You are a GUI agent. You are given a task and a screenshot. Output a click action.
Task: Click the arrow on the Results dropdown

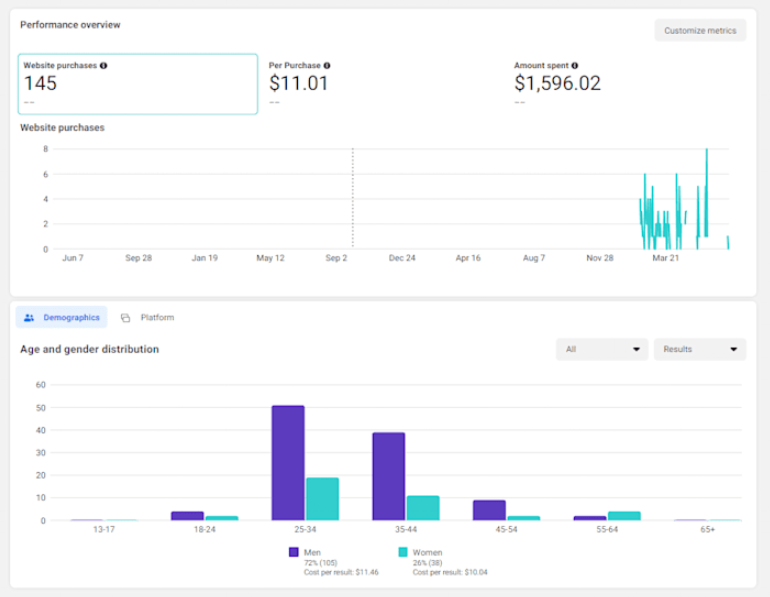[733, 350]
